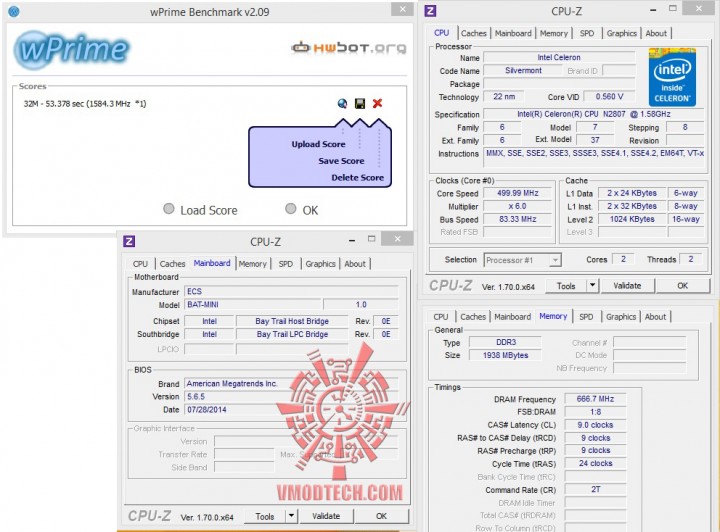Open About tab in CPU window
The width and height of the screenshot is (720, 532).
pos(656,33)
